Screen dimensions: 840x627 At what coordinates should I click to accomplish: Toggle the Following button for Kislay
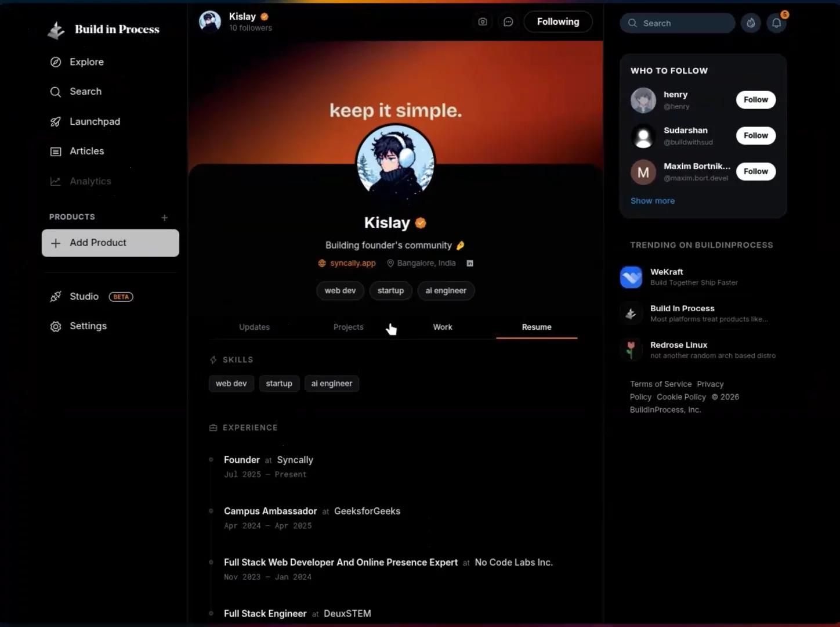(557, 22)
